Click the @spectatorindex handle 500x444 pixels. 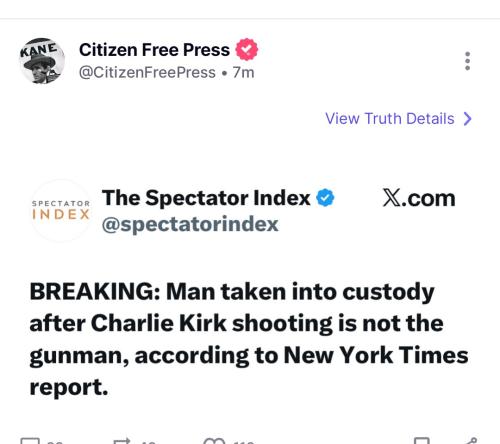point(190,224)
